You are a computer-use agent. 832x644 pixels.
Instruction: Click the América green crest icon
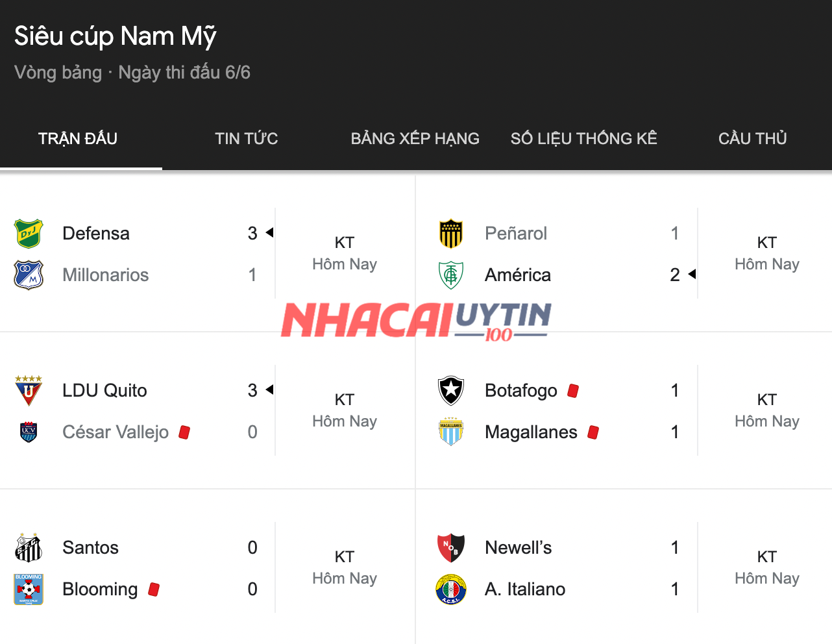pos(451,275)
